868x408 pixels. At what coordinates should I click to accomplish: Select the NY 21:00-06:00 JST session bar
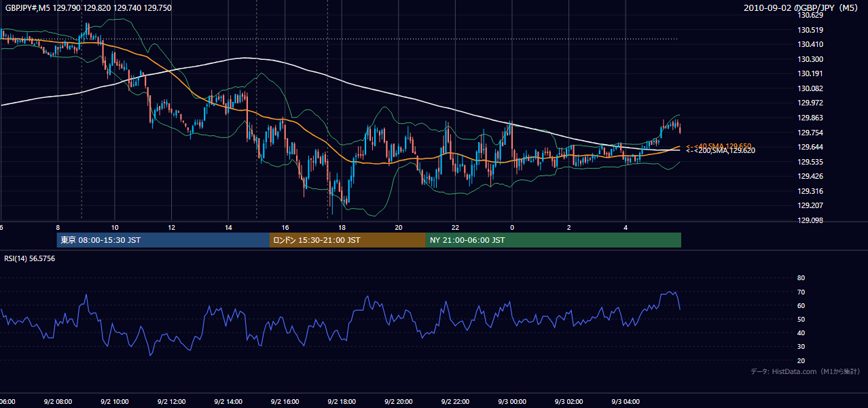(x=554, y=240)
